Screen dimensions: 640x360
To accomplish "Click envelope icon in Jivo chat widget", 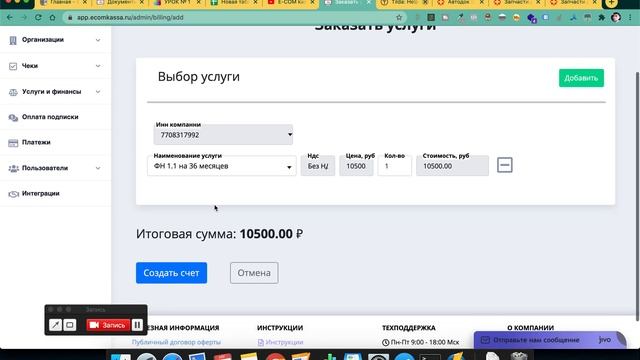I will coord(485,340).
